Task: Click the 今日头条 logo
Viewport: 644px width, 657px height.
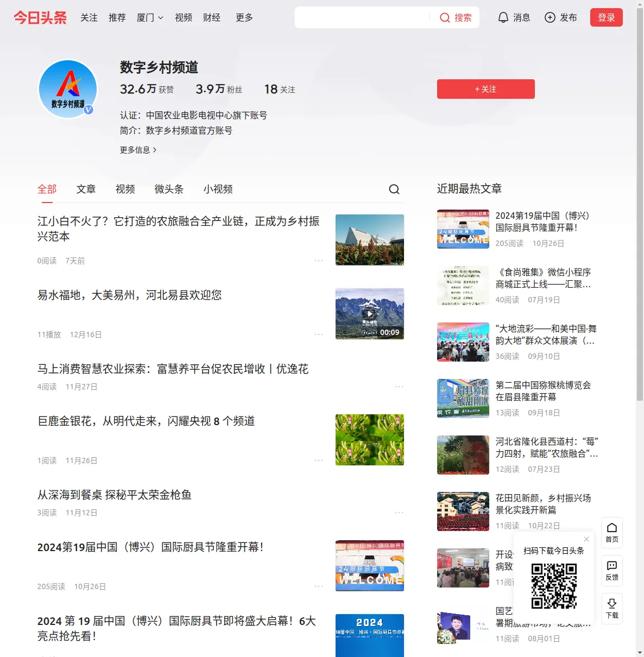Action: pos(40,17)
